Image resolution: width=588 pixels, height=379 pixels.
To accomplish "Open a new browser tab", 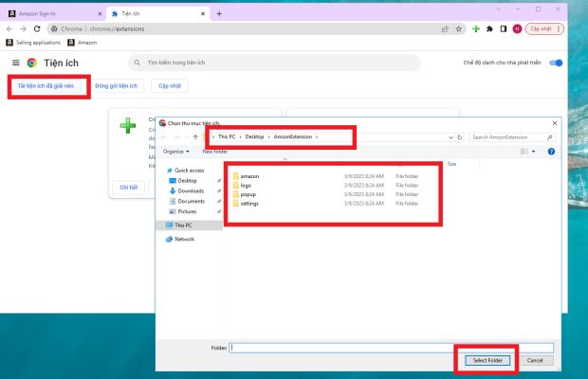I will click(x=219, y=13).
